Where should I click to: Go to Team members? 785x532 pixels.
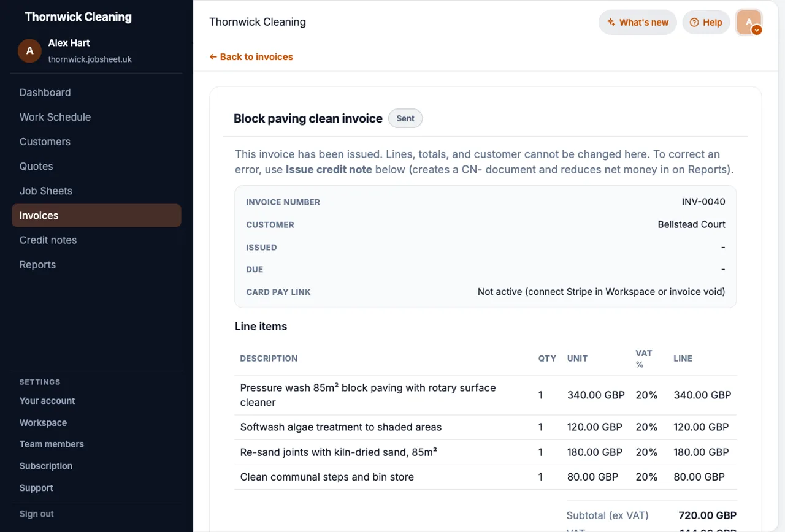tap(52, 444)
